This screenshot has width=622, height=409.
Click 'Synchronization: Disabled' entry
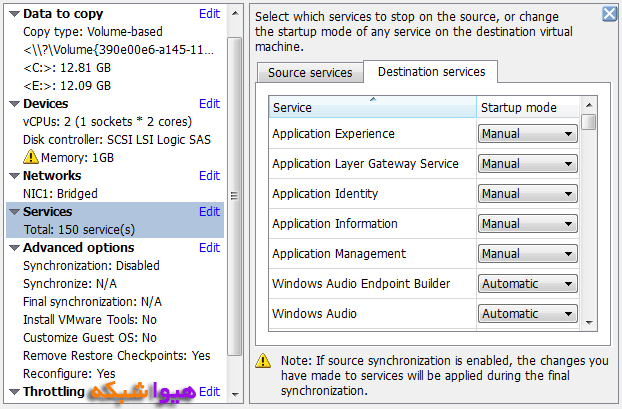(91, 266)
